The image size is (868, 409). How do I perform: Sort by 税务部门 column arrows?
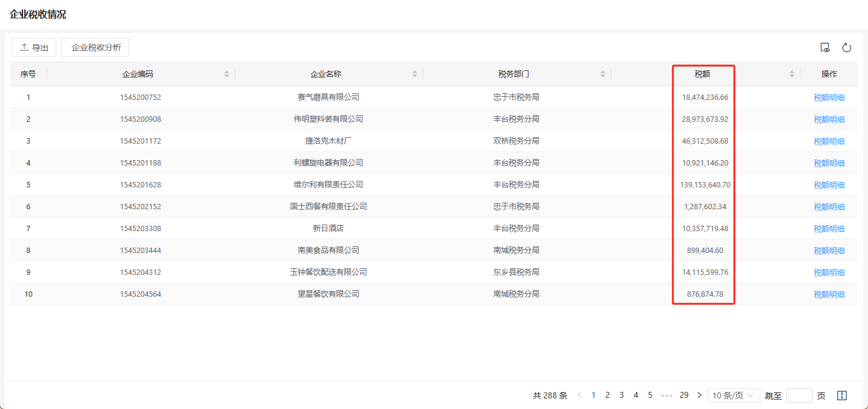point(603,74)
